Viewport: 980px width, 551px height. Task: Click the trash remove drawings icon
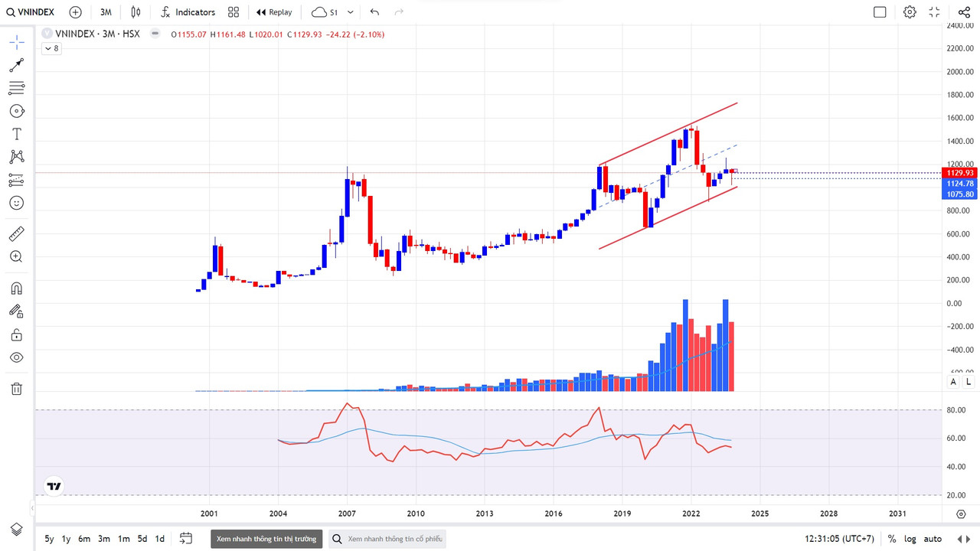click(x=17, y=389)
